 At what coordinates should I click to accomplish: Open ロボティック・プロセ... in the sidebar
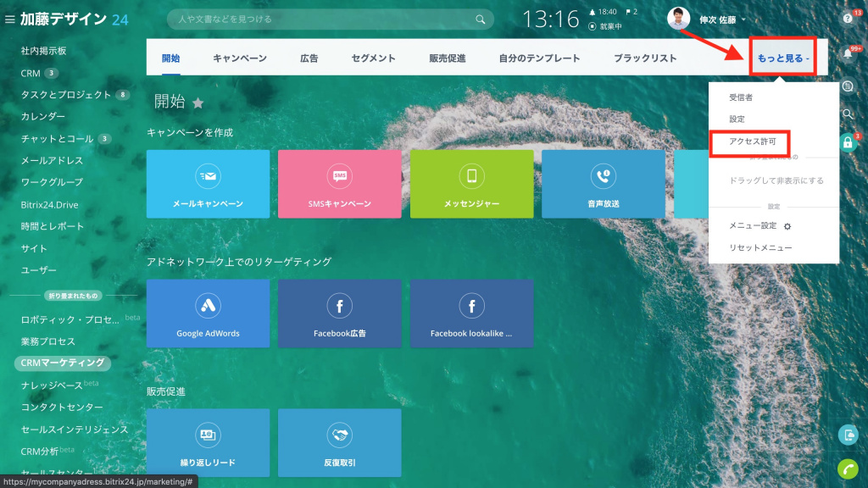point(70,319)
